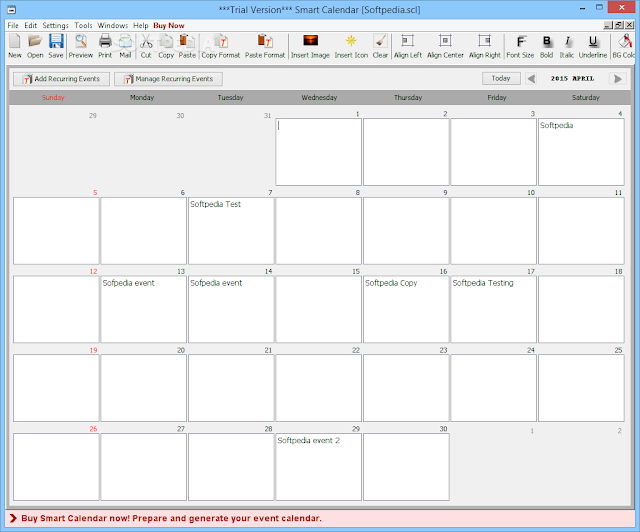Open the Help menu
Image resolution: width=640 pixels, height=532 pixels.
141,25
